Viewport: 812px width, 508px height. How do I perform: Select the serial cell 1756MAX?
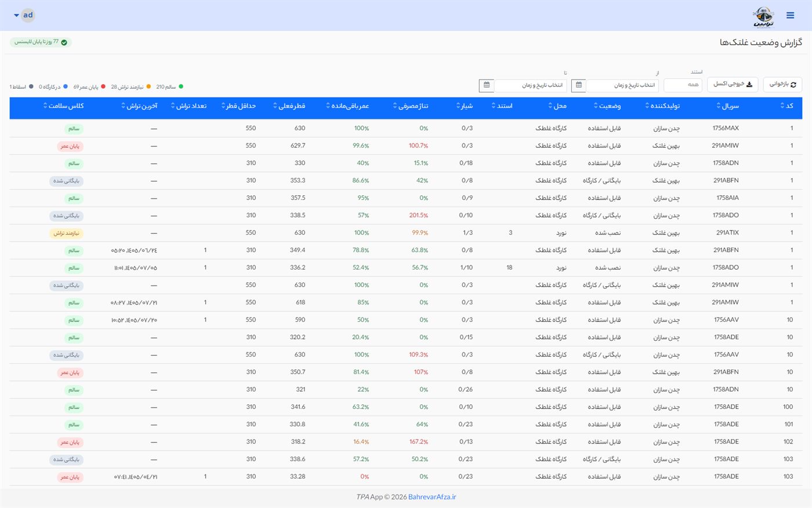pos(726,128)
